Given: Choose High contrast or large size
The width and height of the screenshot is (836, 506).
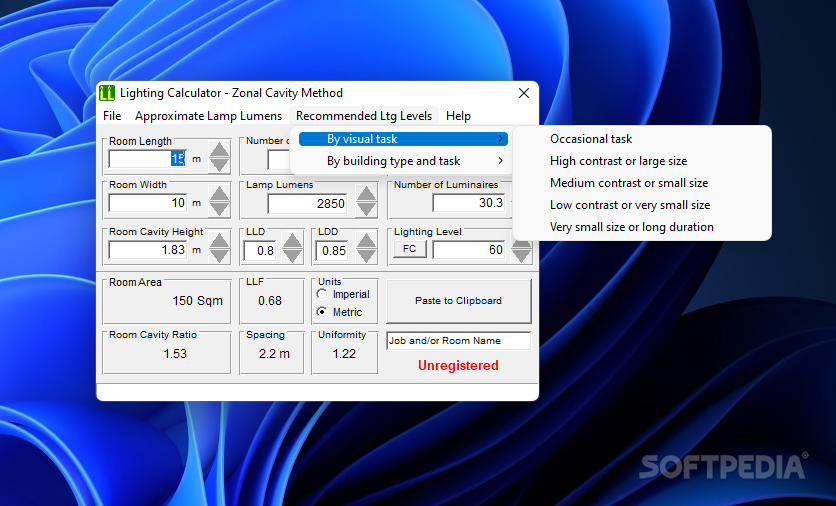Looking at the screenshot, I should click(618, 161).
